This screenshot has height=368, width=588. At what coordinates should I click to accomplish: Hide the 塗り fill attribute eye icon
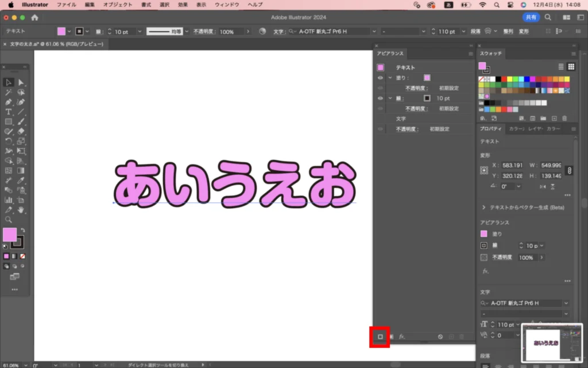coord(380,78)
